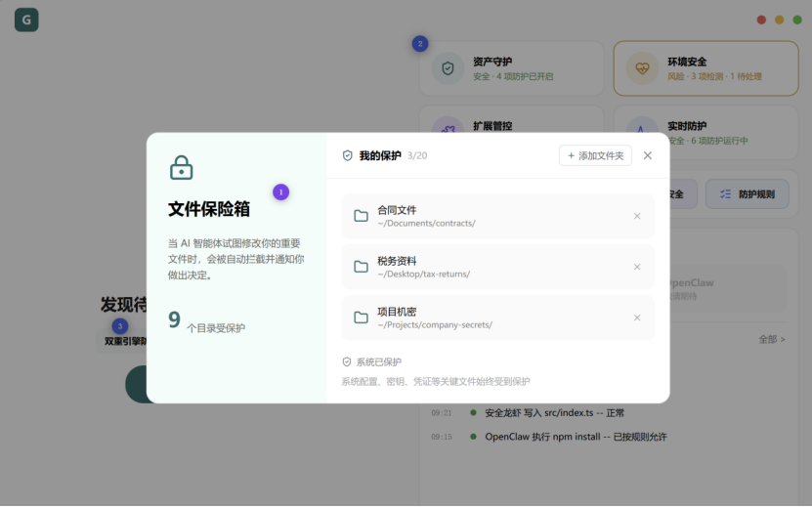The width and height of the screenshot is (812, 507).
Task: Remove the 税务资料 folder entry
Action: click(637, 267)
